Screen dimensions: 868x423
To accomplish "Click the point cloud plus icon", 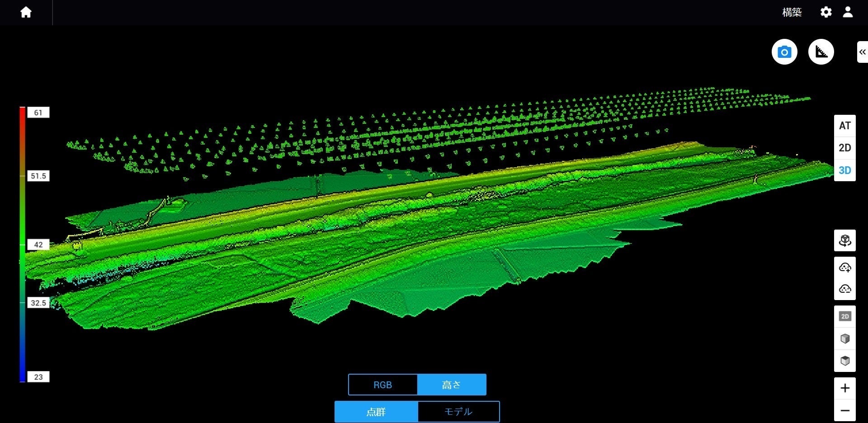I will click(x=844, y=268).
